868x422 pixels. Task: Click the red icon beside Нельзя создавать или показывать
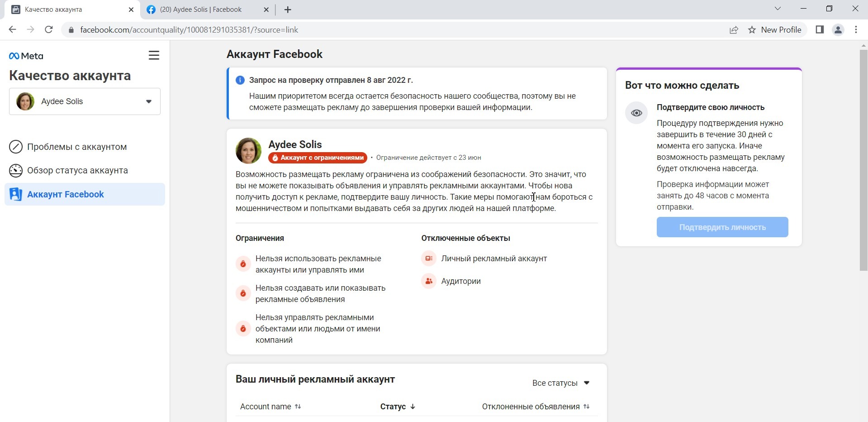243,293
